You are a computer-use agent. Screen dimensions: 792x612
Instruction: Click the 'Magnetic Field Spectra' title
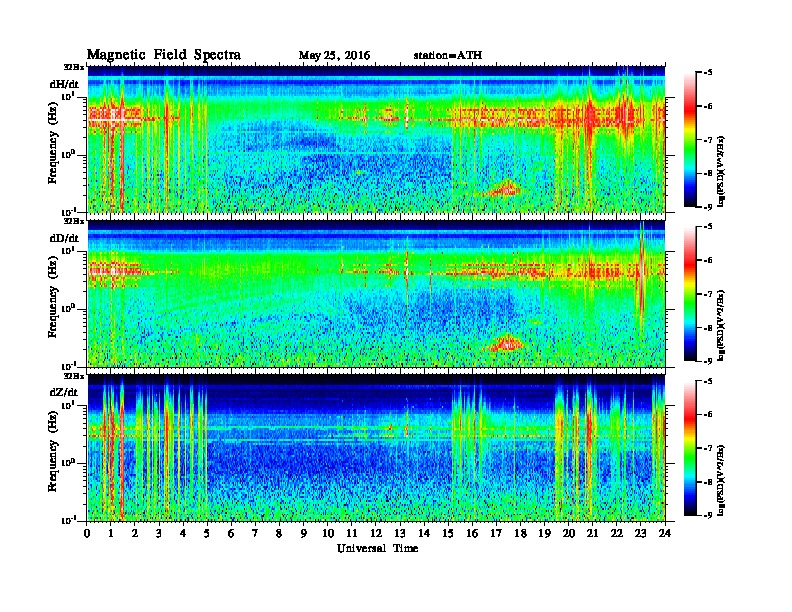(x=164, y=55)
